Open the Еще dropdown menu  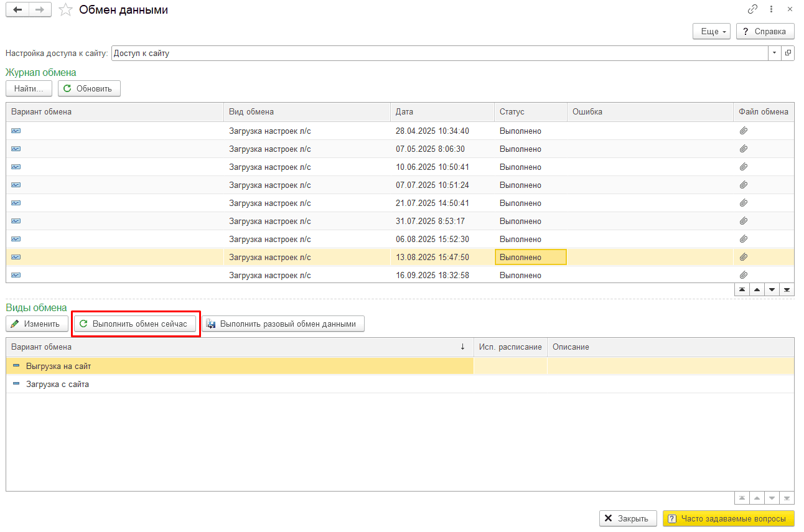coord(711,31)
